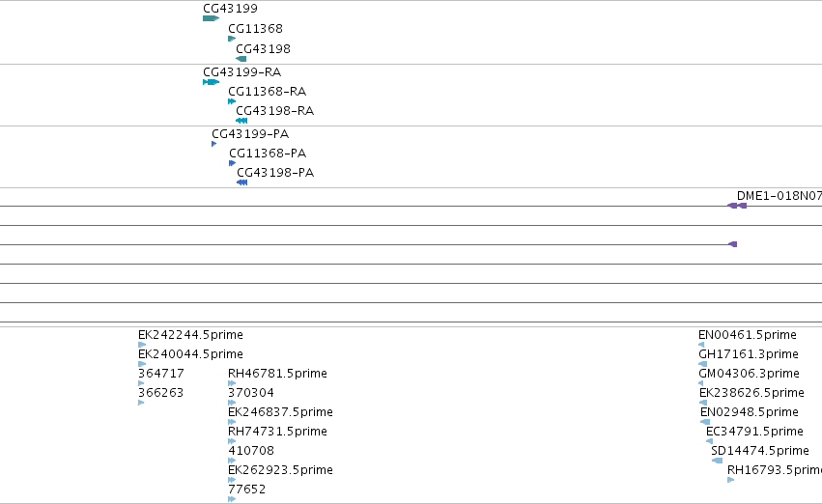Screen dimensions: 822x504
Task: Select the CG43198-PA protein glyph
Action: (x=242, y=182)
